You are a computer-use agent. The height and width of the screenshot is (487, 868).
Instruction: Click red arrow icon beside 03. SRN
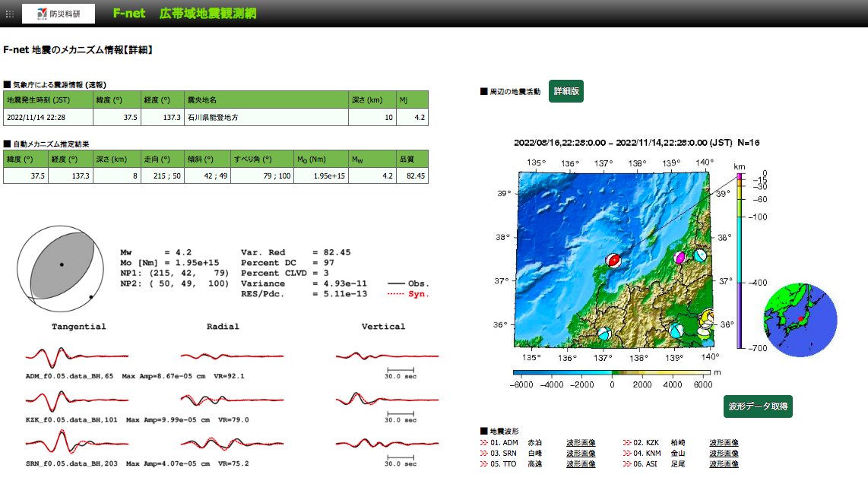click(484, 454)
